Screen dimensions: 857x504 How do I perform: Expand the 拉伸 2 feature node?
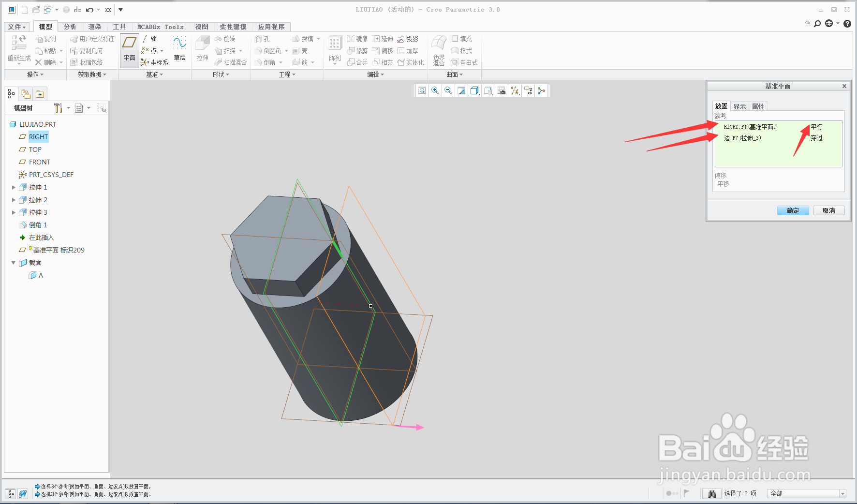pos(14,200)
